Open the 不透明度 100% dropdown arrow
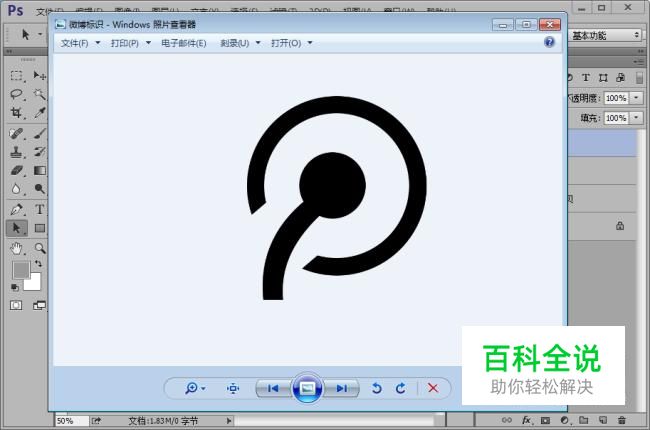Viewport: 650px width, 430px height. tap(636, 98)
